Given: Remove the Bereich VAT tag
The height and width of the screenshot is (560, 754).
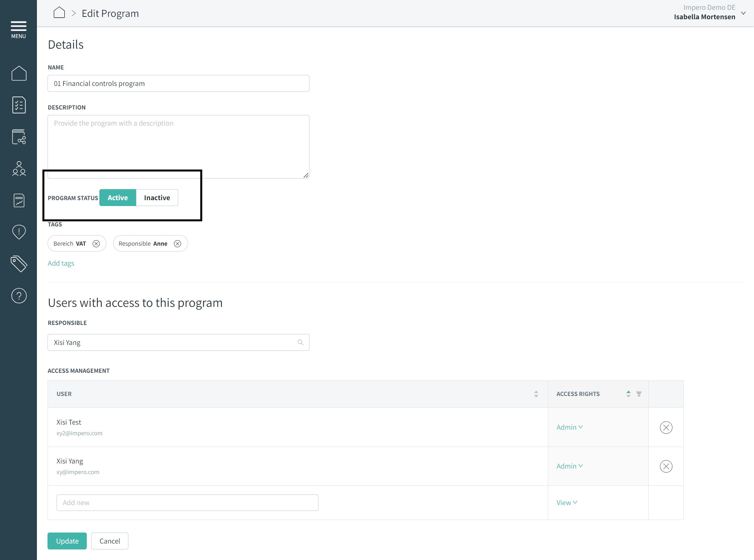Looking at the screenshot, I should 96,244.
